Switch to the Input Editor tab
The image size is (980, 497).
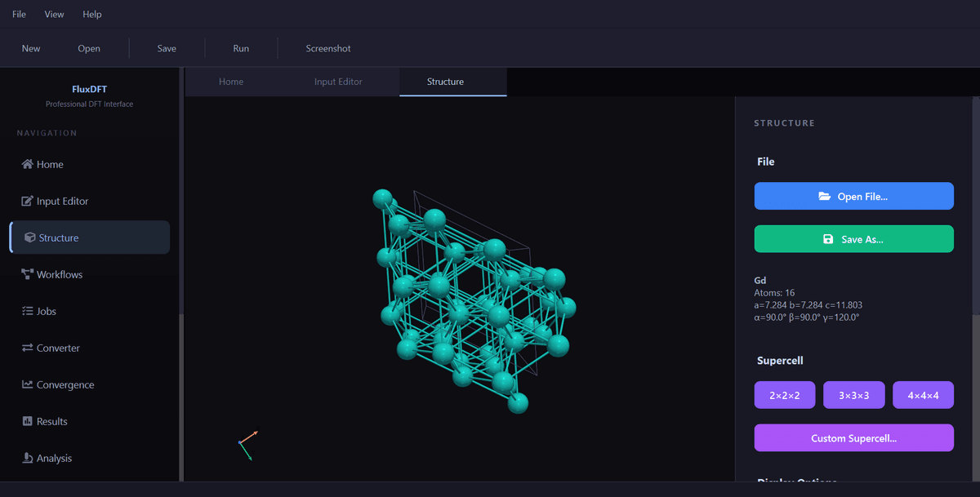(338, 82)
